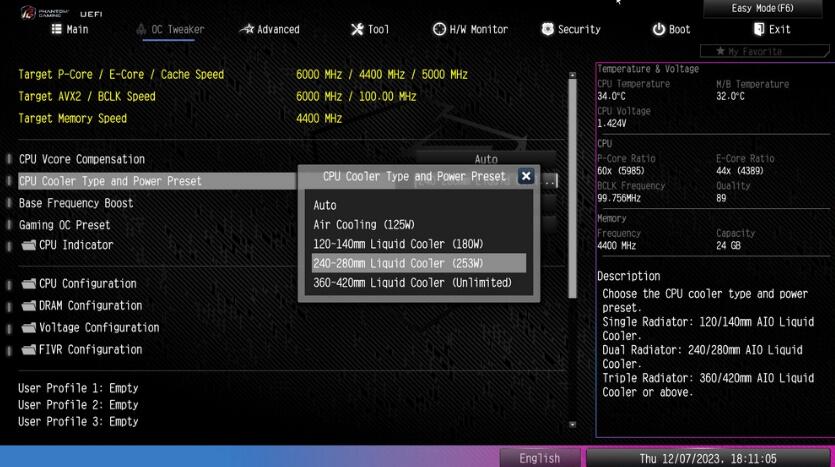Select CPU Vcore Compensation setting
Viewport: 835px width, 467px height.
[82, 159]
